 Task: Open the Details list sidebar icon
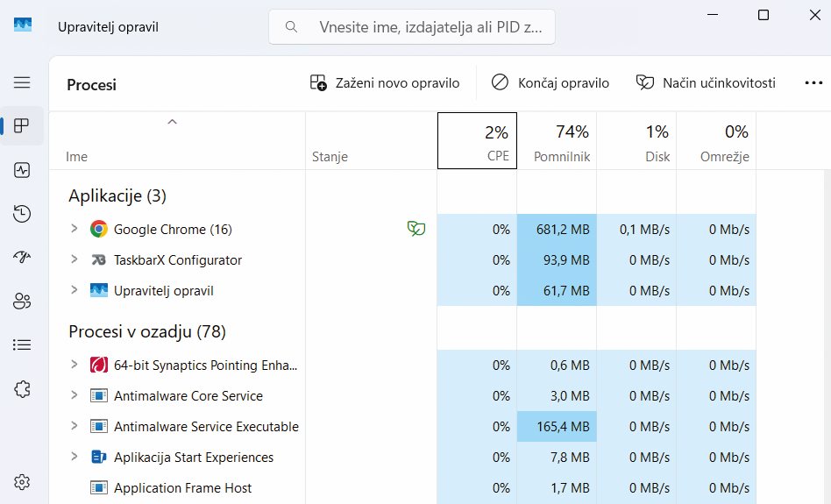pyautogui.click(x=22, y=345)
